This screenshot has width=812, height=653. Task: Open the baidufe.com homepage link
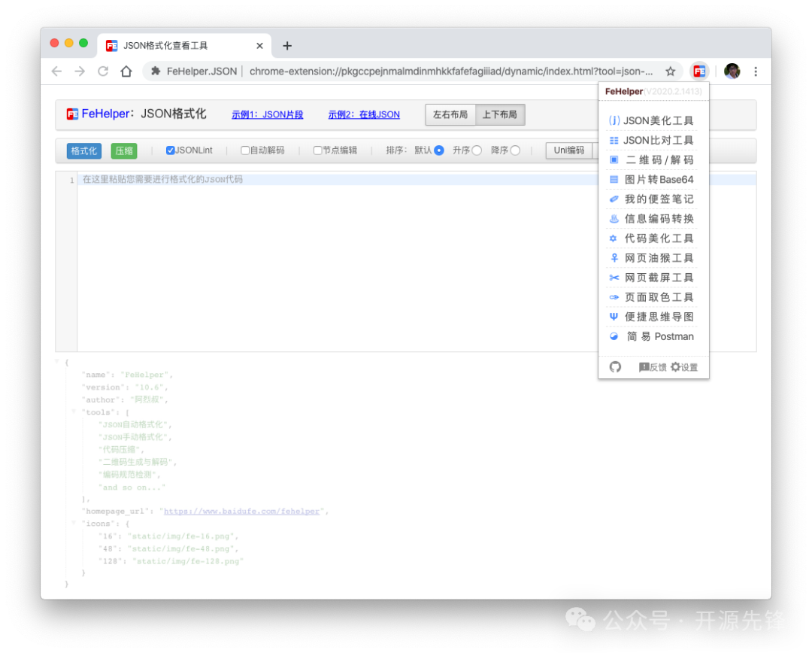241,511
